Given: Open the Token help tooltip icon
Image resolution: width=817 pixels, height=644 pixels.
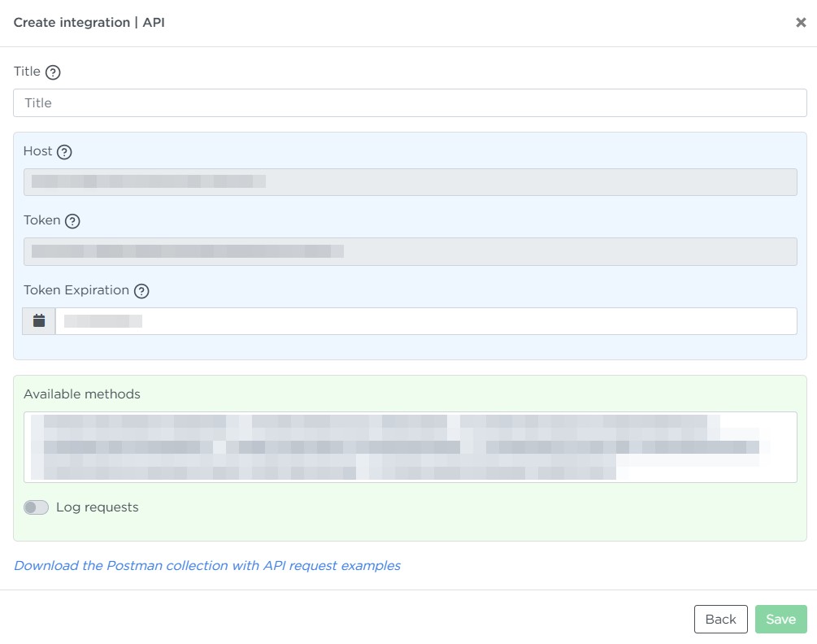Looking at the screenshot, I should pyautogui.click(x=72, y=221).
